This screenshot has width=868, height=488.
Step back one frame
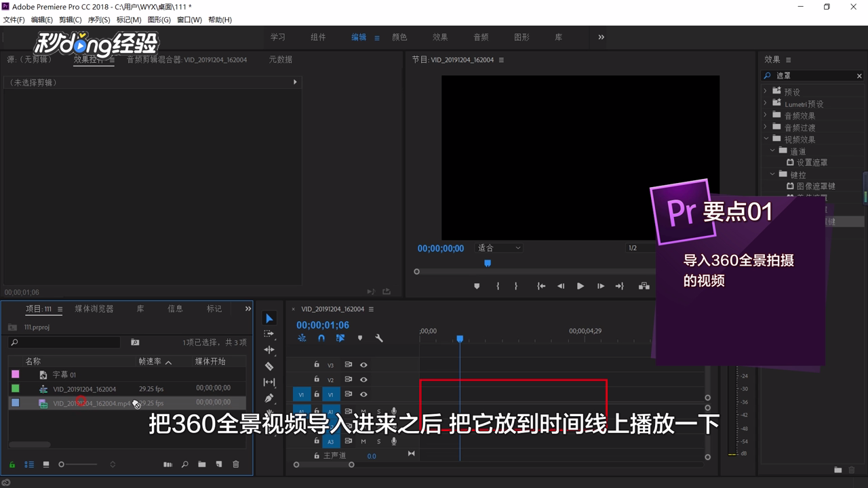561,286
